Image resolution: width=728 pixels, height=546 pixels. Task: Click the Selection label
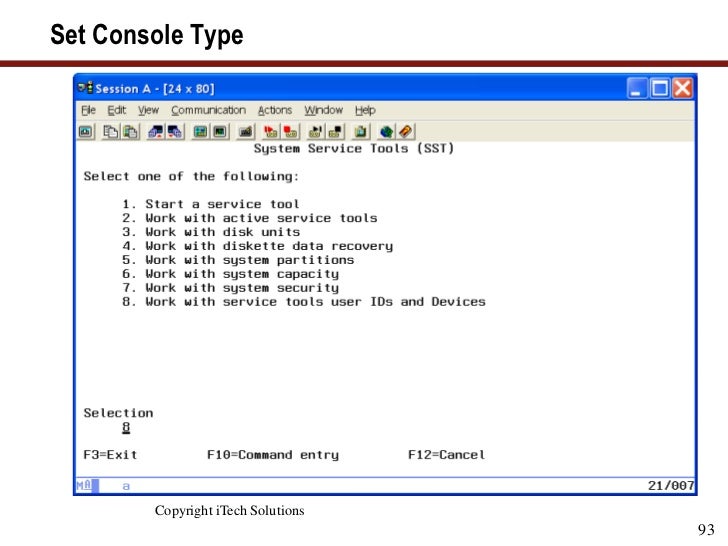[x=118, y=413]
